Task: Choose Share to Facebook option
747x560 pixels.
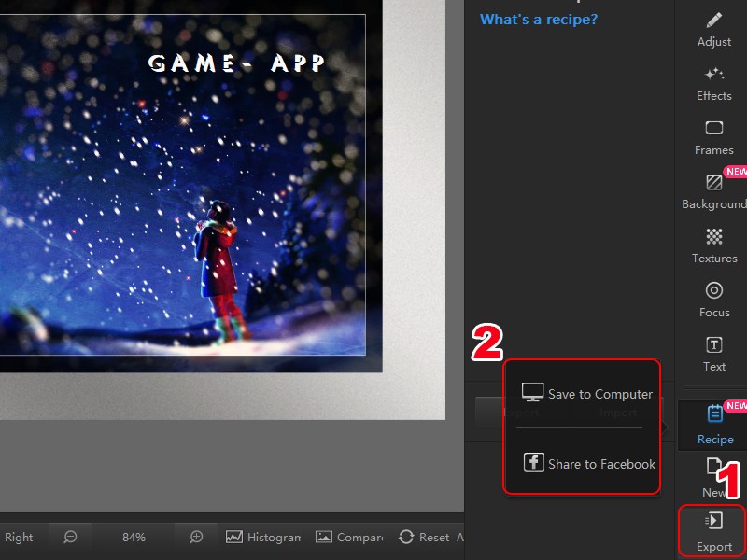Action: (589, 463)
